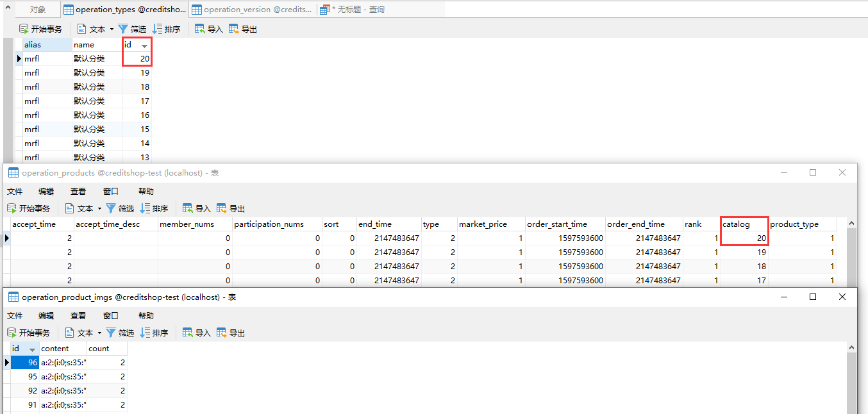This screenshot has height=414, width=868.
Task: Click Sort icon in operation_product_imgs window toolbar
Action: point(146,333)
